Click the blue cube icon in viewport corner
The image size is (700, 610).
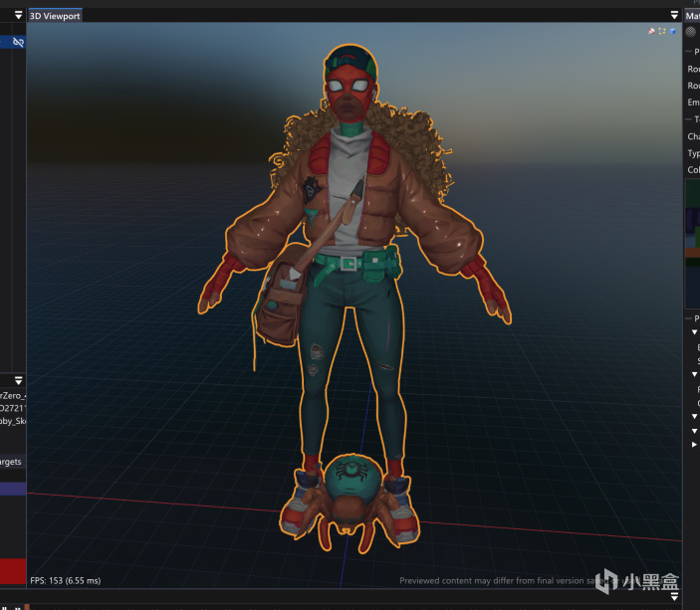[x=672, y=31]
